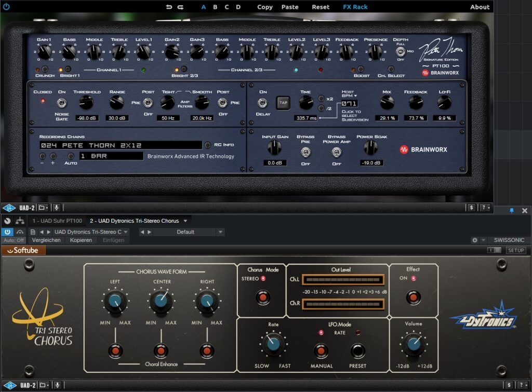Viewport: 532px width, 392px height.
Task: Open dropdown arrow next to Tri-Stereo Chorus tab
Action: coord(185,221)
